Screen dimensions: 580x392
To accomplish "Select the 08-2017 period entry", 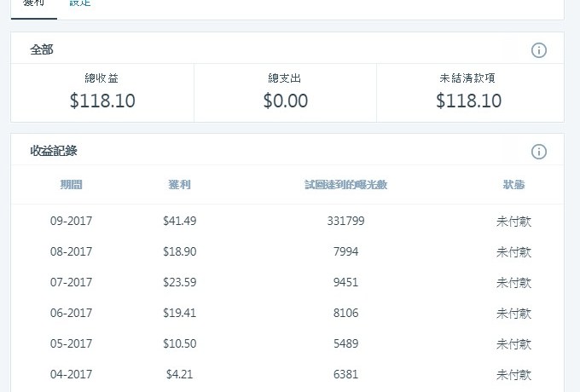I will tap(72, 251).
